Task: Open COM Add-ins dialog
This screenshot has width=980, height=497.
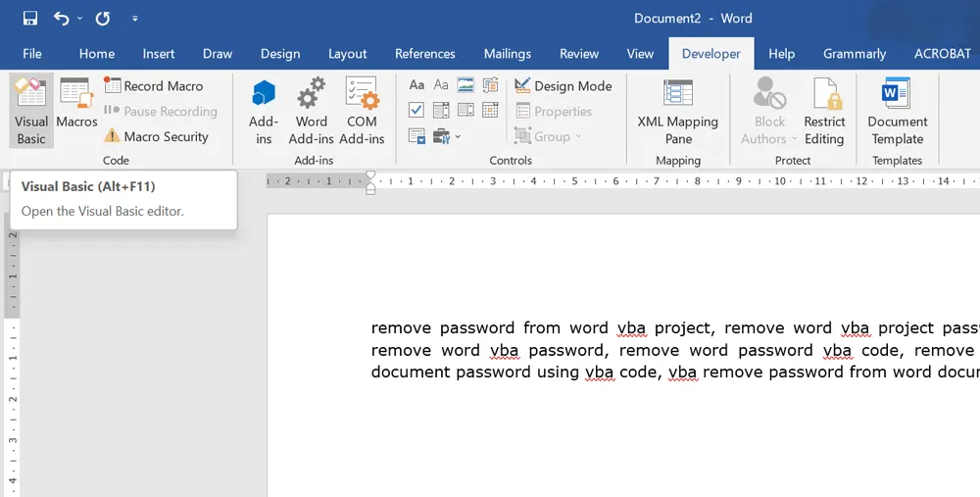Action: coord(362,111)
